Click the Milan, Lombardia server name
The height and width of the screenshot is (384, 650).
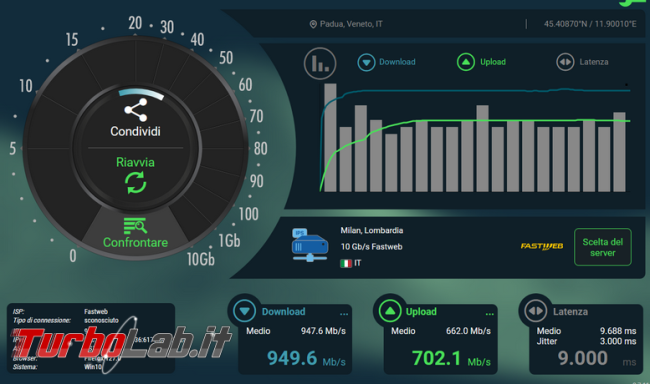371,231
